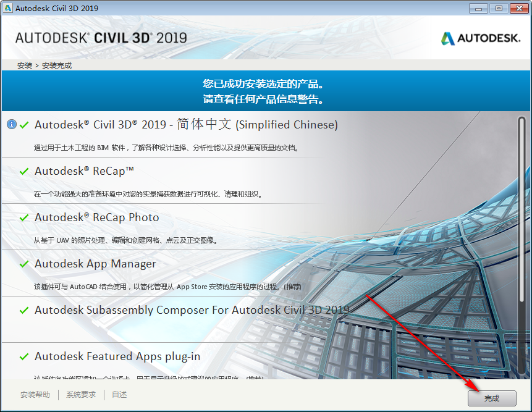Click the green checkmark beside Autodesk ReCap Photo
532x412 pixels.
click(x=24, y=217)
